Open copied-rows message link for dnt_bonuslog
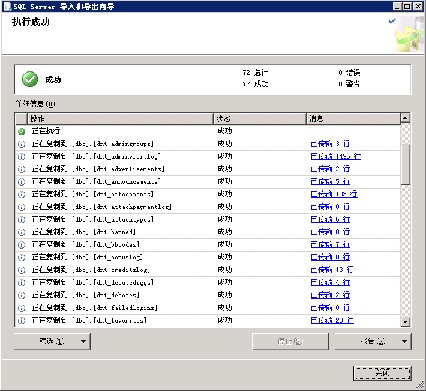This screenshot has width=426, height=391. 330,257
